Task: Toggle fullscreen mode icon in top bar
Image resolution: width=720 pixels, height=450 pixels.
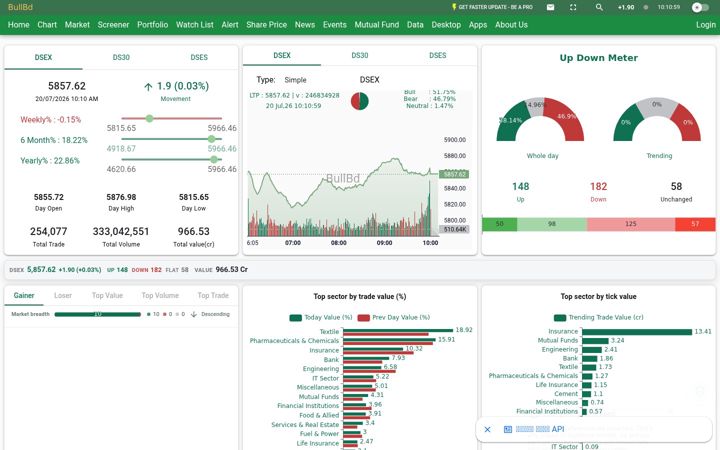Action: click(573, 7)
